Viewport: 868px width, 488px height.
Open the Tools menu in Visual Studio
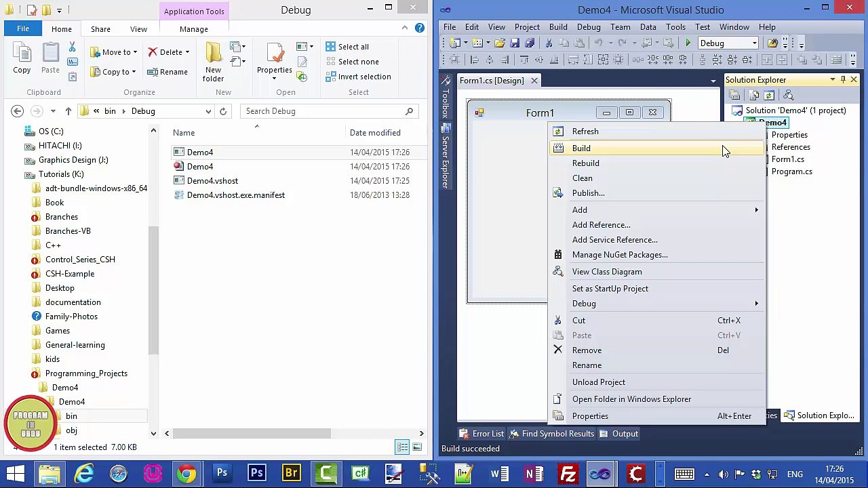coord(675,27)
